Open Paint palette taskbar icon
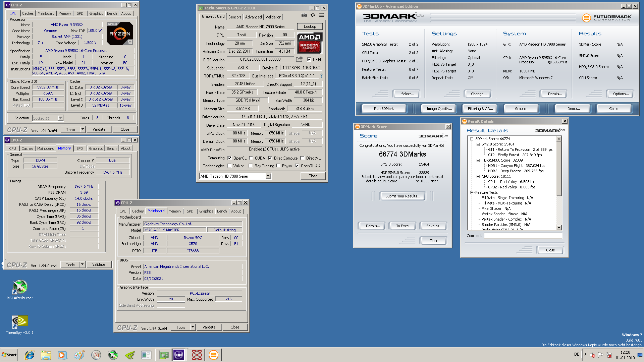The height and width of the screenshot is (362, 644). point(79,355)
